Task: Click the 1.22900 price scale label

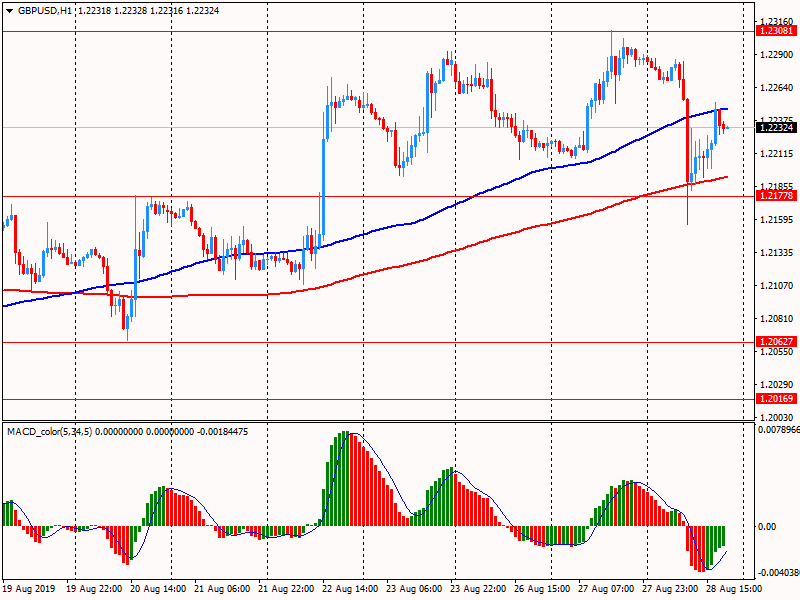Action: [777, 55]
